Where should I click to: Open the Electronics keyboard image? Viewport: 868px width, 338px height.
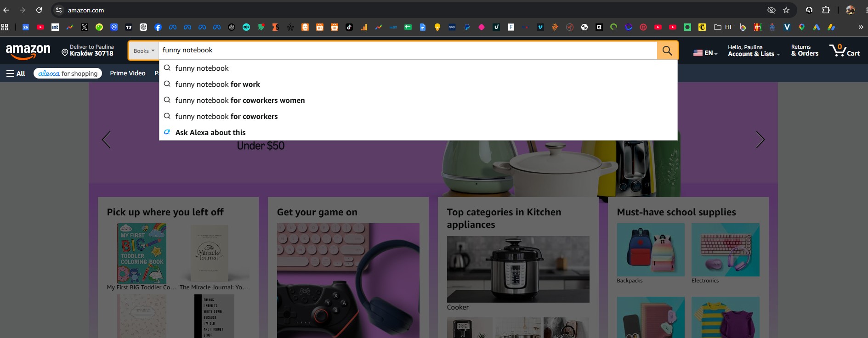[726, 250]
